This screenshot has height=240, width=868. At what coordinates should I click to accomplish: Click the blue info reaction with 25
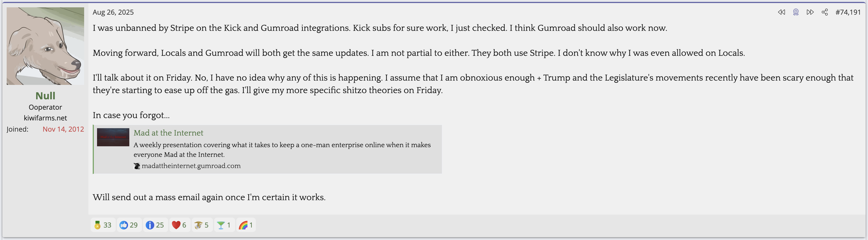[155, 225]
